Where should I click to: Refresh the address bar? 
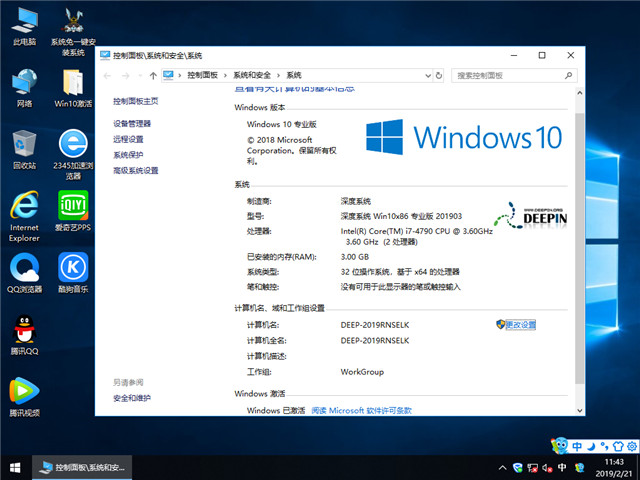439,76
